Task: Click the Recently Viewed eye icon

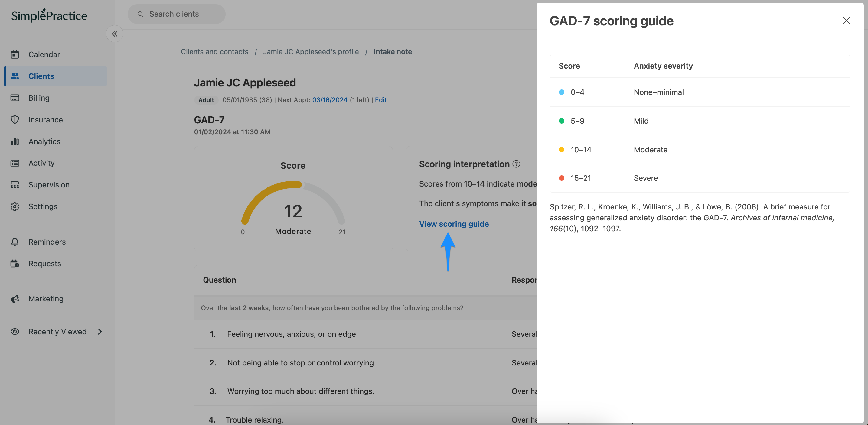Action: point(15,332)
